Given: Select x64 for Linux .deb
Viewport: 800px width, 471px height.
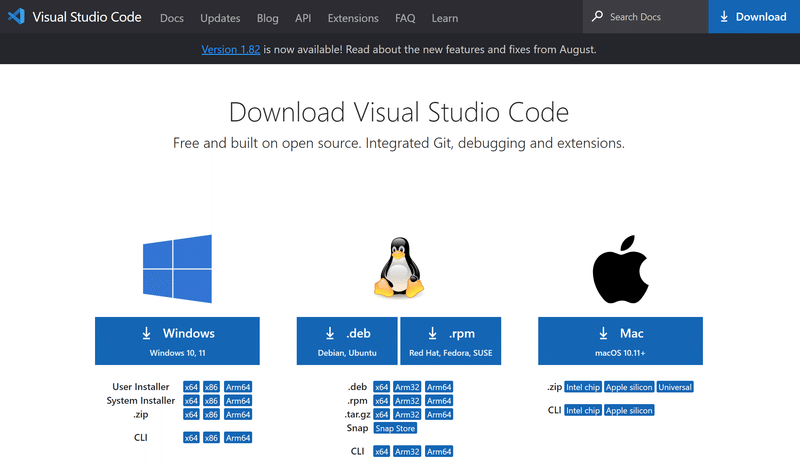Looking at the screenshot, I should click(382, 387).
